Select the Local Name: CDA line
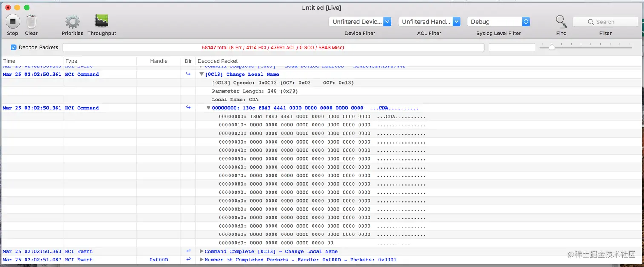This screenshot has height=267, width=644. click(235, 100)
